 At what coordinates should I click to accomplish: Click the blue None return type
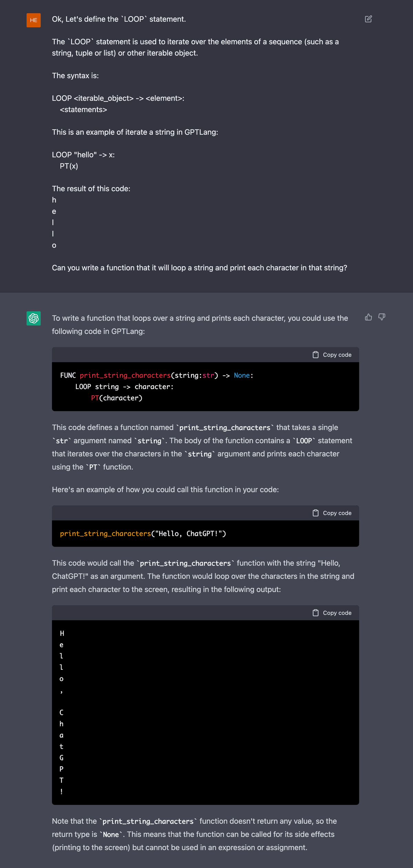[242, 375]
